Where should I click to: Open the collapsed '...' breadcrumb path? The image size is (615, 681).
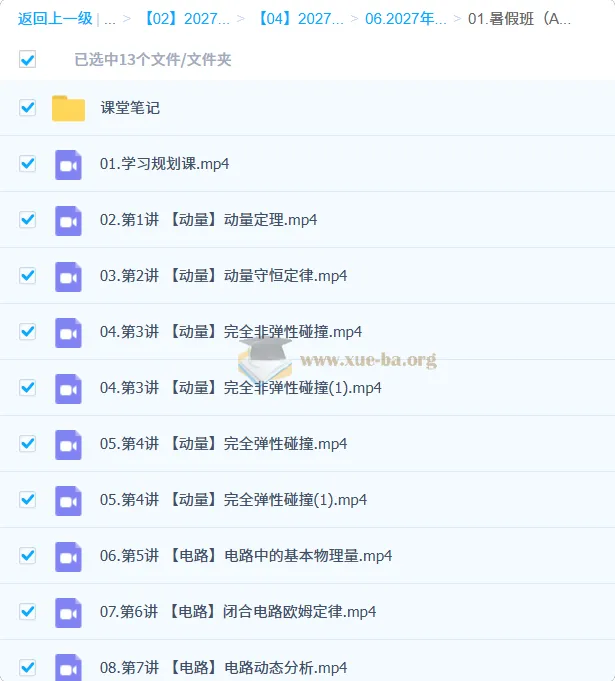click(110, 20)
